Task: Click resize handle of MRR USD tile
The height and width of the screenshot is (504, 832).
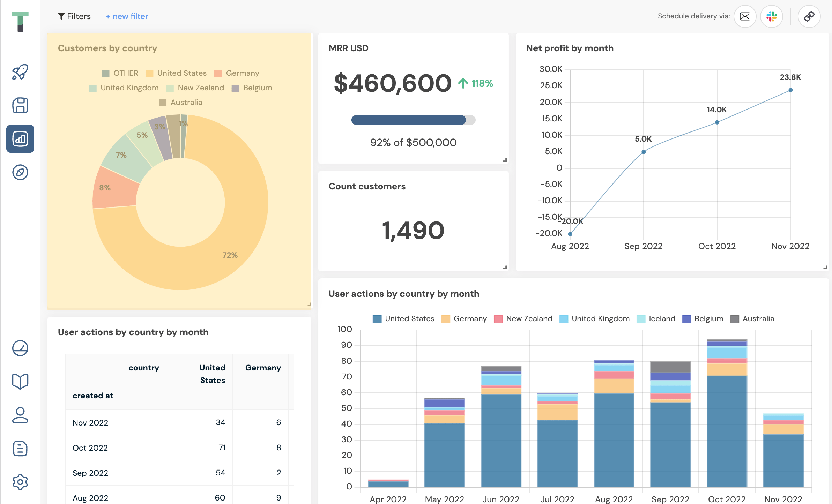Action: 505,160
